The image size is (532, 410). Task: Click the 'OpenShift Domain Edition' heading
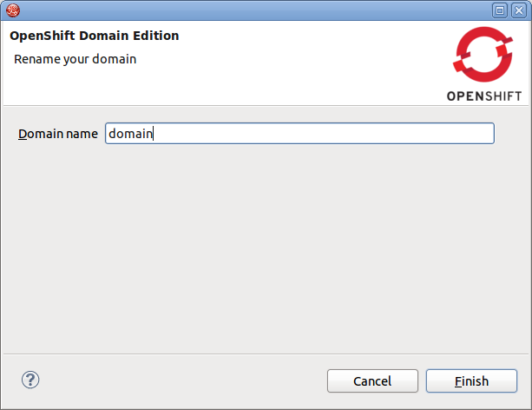click(95, 36)
